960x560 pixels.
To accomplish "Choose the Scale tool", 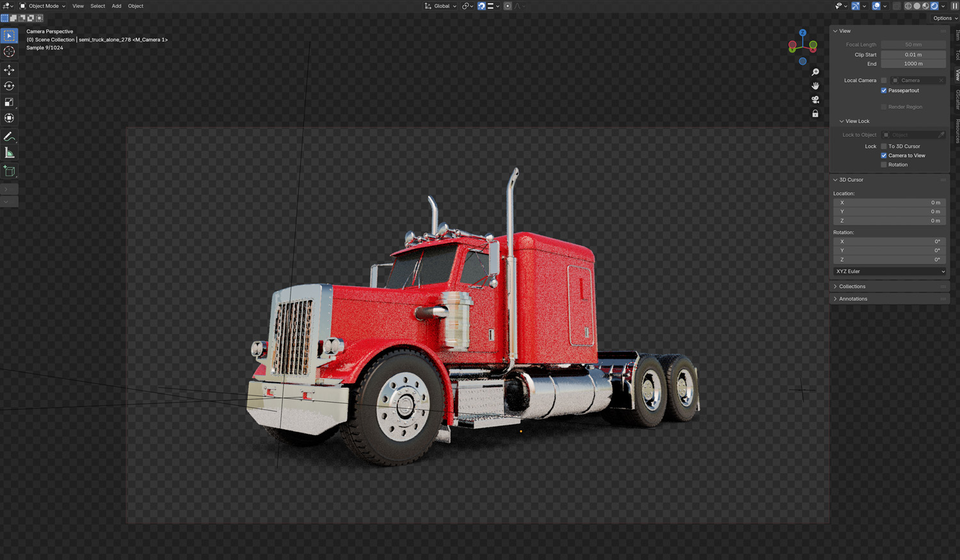I will [x=9, y=102].
